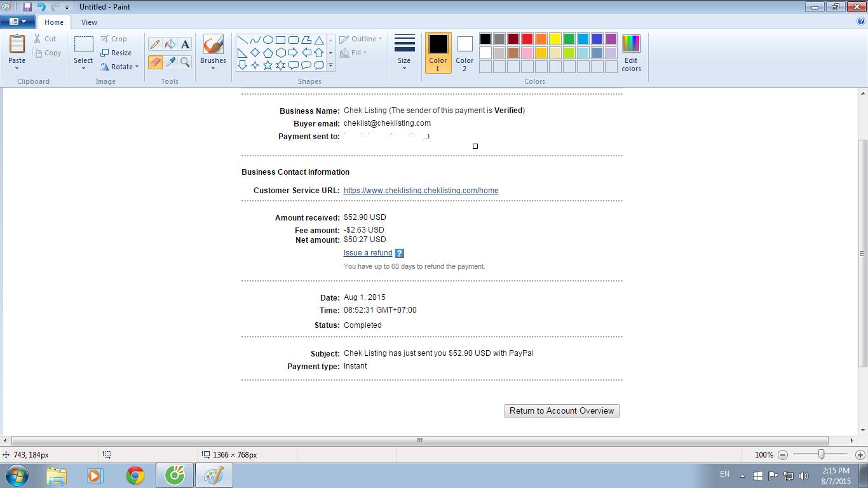The image size is (868, 488).
Task: Click the Paste clipboard button
Action: pyautogui.click(x=17, y=44)
